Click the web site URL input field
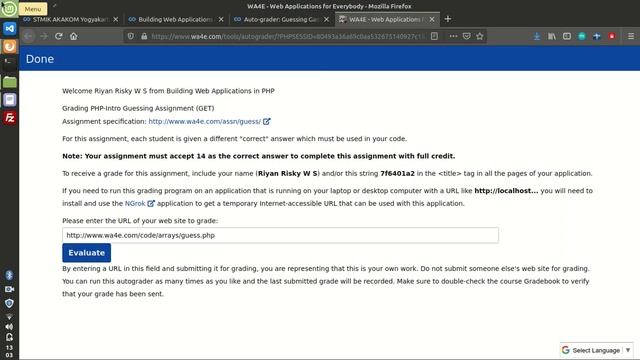This screenshot has height=360, width=640. (280, 235)
